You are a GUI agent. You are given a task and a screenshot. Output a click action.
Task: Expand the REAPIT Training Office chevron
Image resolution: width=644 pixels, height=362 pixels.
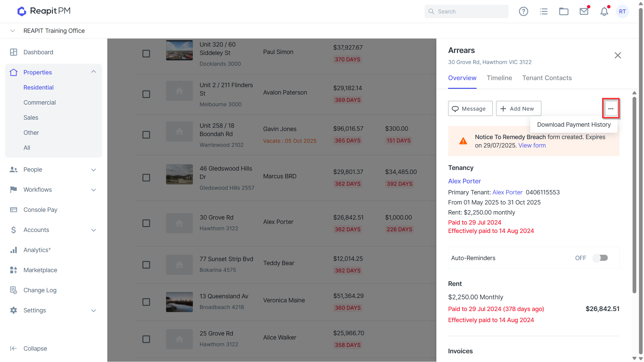click(12, 31)
